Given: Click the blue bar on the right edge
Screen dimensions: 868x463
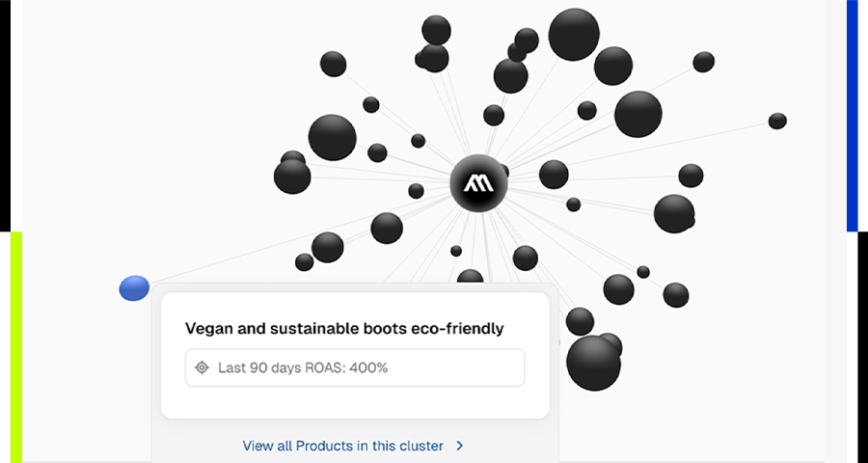Looking at the screenshot, I should coord(853,116).
